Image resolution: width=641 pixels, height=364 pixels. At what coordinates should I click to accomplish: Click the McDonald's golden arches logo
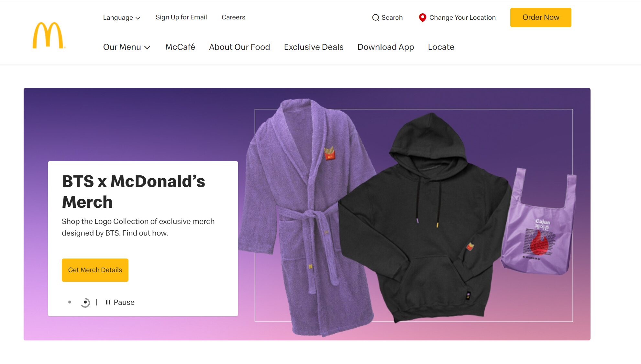(49, 35)
